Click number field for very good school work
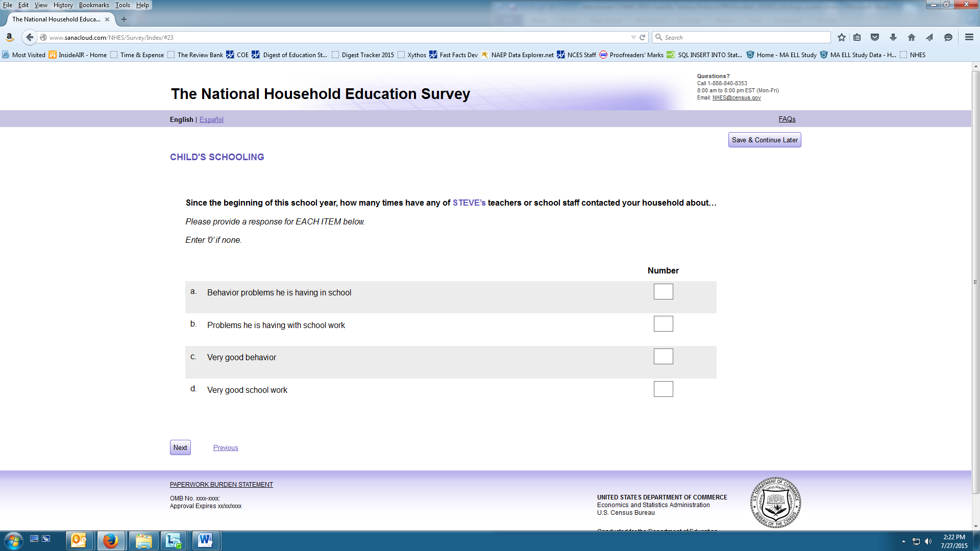Screen dimensions: 980x551 click(663, 389)
